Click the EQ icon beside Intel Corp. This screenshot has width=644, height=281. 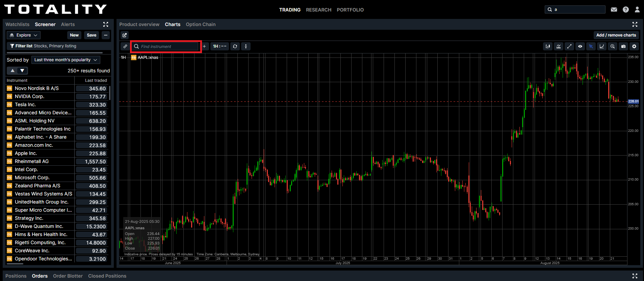click(9, 169)
